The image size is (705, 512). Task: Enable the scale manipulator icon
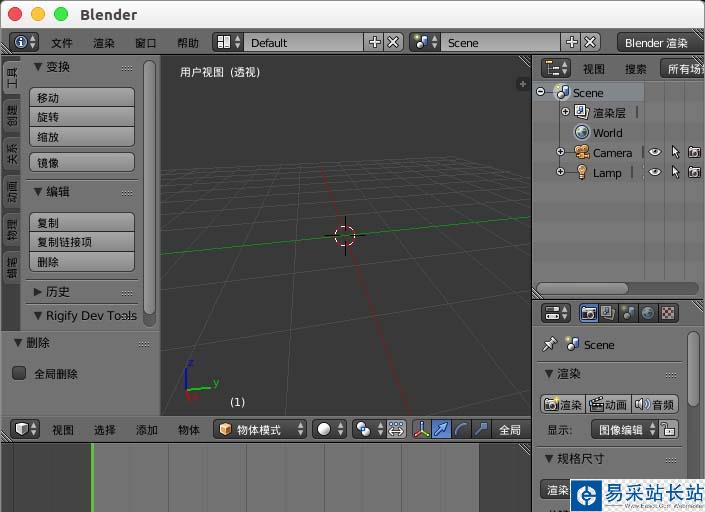point(481,430)
